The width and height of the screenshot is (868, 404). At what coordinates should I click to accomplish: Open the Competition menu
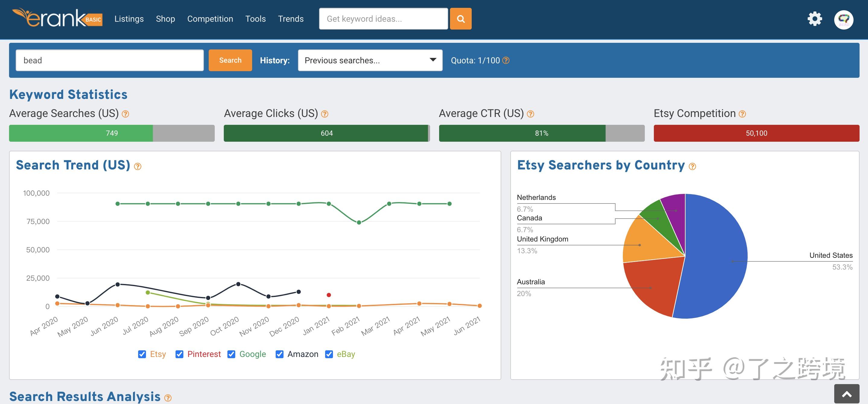coord(210,19)
